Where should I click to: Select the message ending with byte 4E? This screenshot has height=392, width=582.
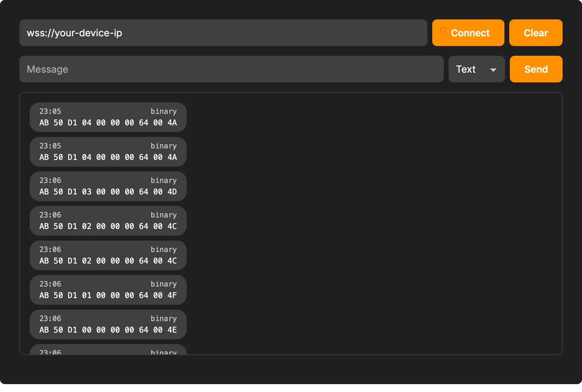coord(108,324)
